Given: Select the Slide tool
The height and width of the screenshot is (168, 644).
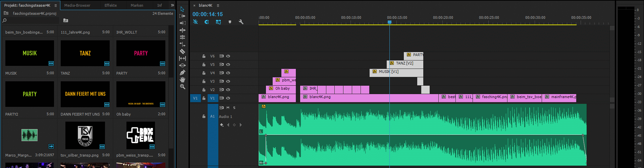Looking at the screenshot, I should [182, 66].
